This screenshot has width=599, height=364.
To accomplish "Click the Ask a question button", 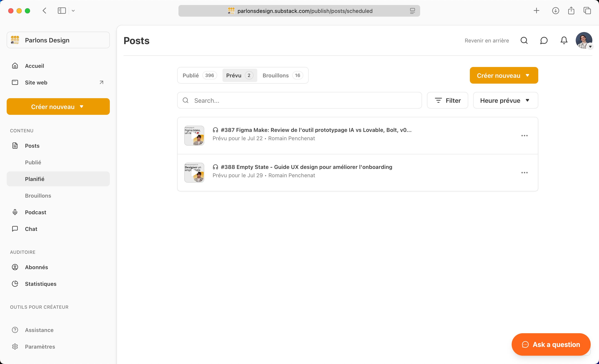I will point(551,344).
